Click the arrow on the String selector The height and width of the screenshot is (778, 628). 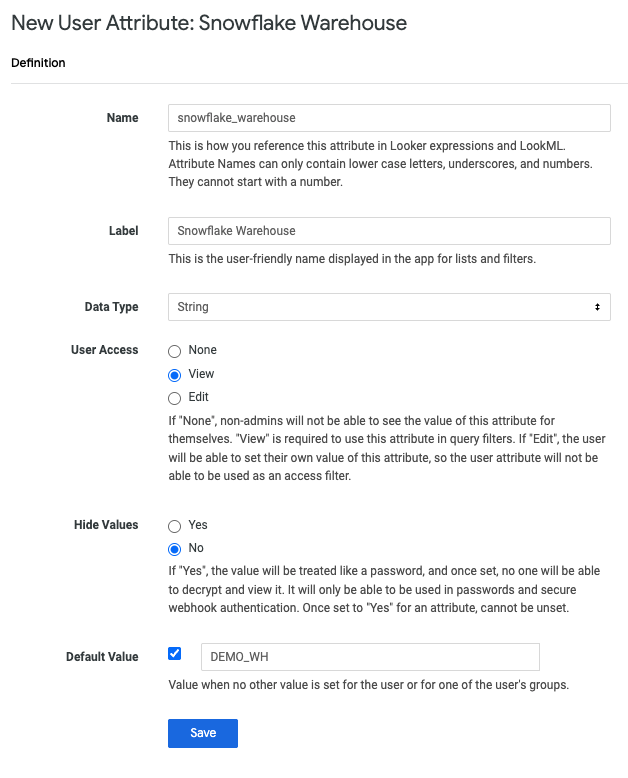597,307
